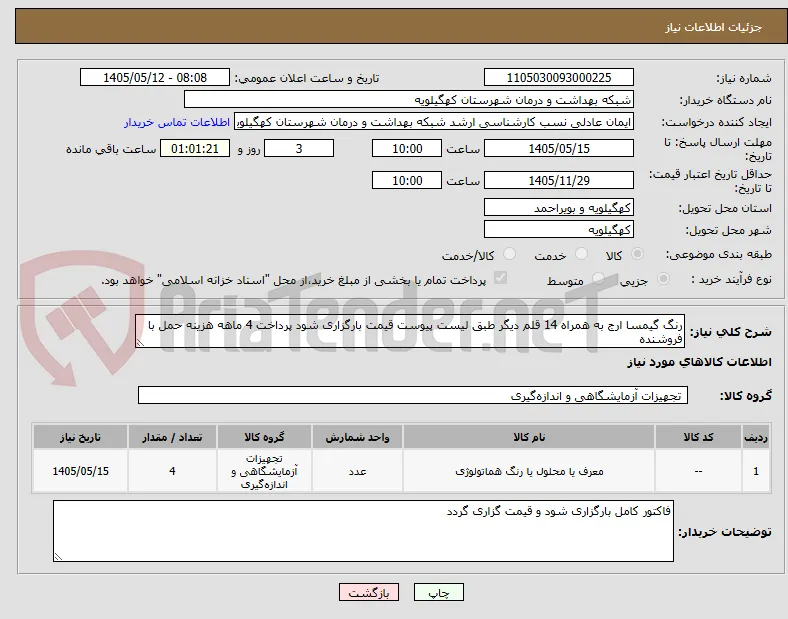Open the buyer contact information link
The image size is (788, 619).
[177, 122]
